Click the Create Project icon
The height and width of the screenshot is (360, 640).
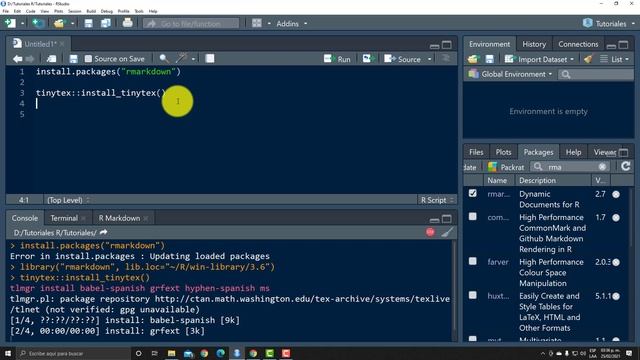(38, 23)
